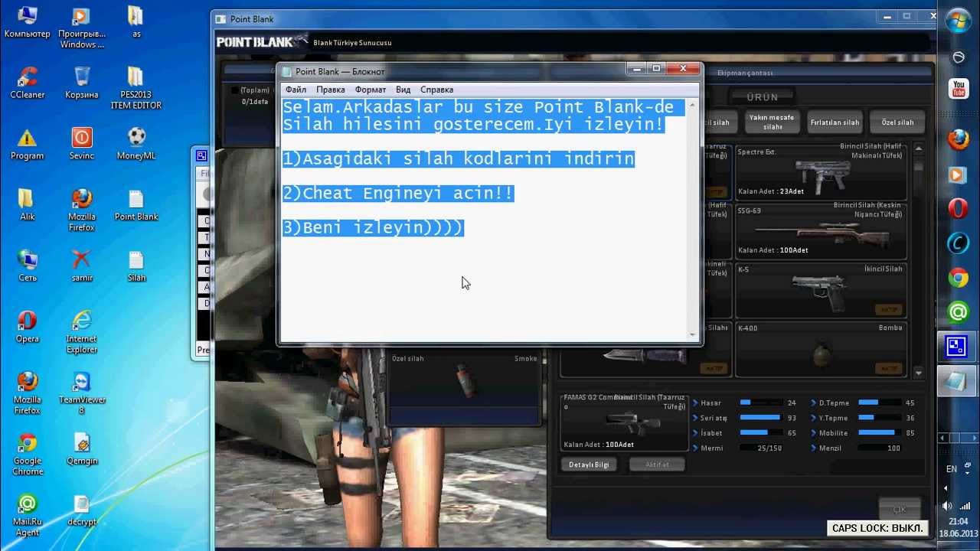Image resolution: width=980 pixels, height=551 pixels.
Task: Click the Windows Start orb
Action: click(x=958, y=21)
